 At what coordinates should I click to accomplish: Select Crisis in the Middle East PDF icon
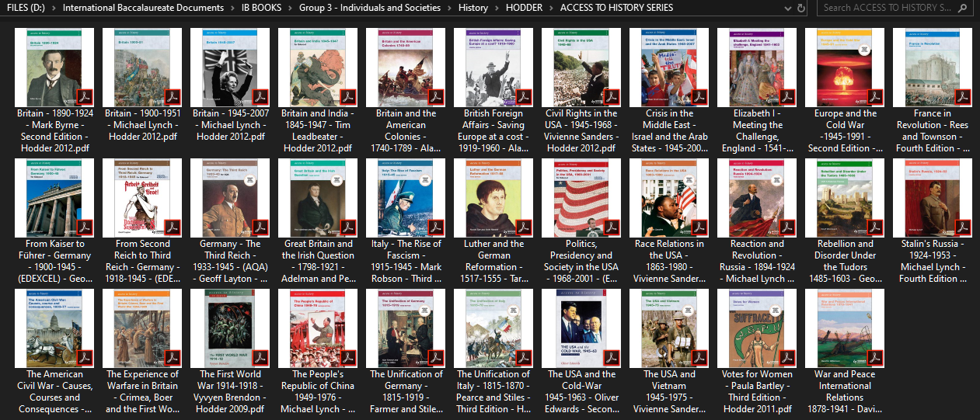669,67
